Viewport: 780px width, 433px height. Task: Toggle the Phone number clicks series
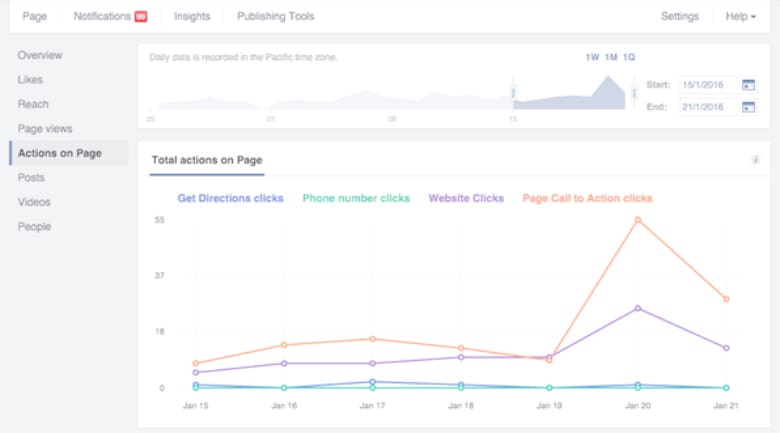click(x=356, y=198)
